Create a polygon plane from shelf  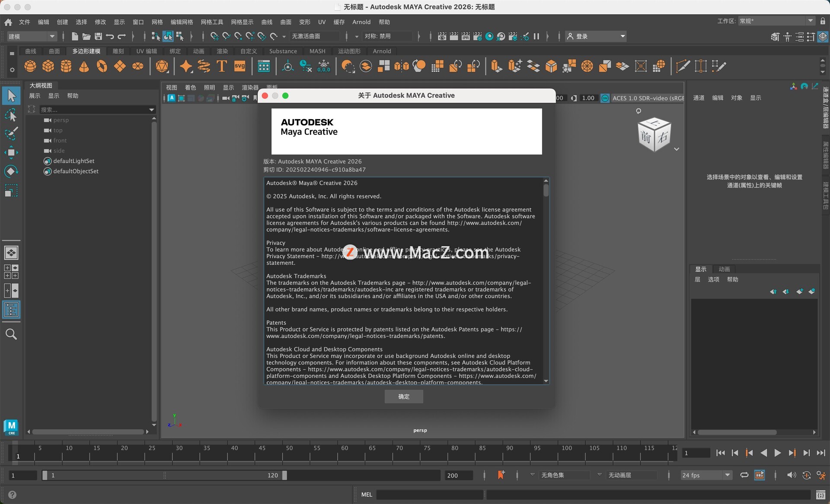click(120, 66)
